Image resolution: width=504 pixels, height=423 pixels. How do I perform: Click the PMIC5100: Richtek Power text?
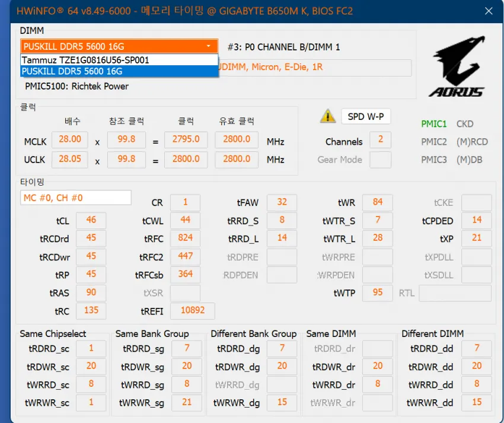(77, 86)
